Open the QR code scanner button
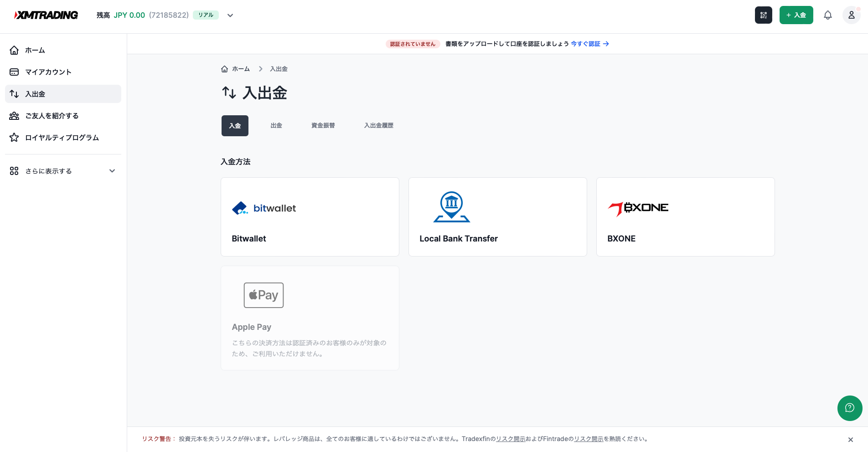The image size is (868, 452). pos(764,15)
